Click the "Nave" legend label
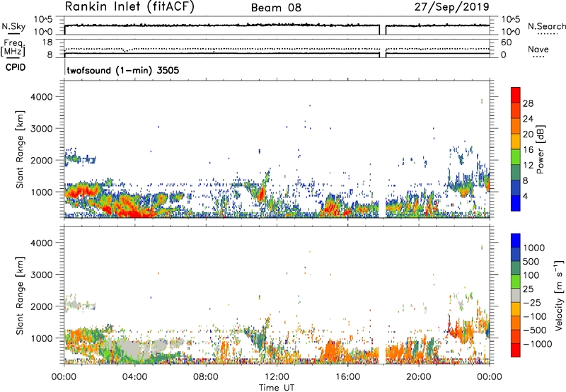Screen dimensions: 566x392 point(538,50)
